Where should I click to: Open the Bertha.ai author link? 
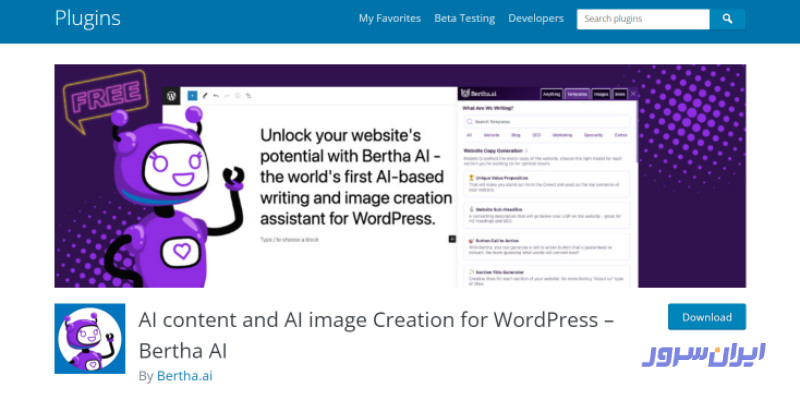[185, 376]
